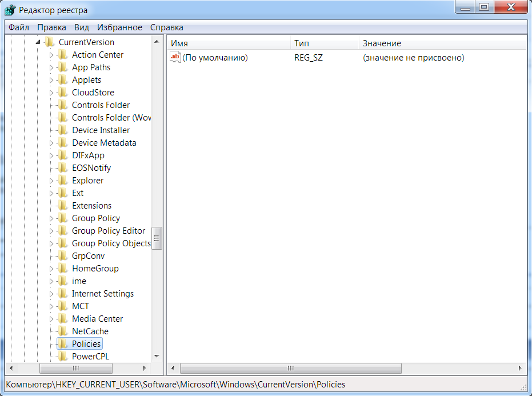Screen dimensions: 532x396
Task: Select the NetCache key label
Action: point(90,331)
